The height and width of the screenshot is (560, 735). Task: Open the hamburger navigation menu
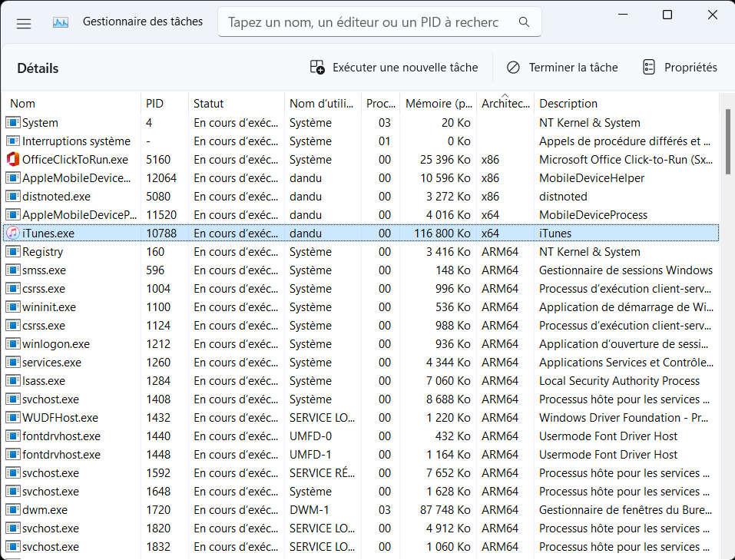click(x=24, y=23)
